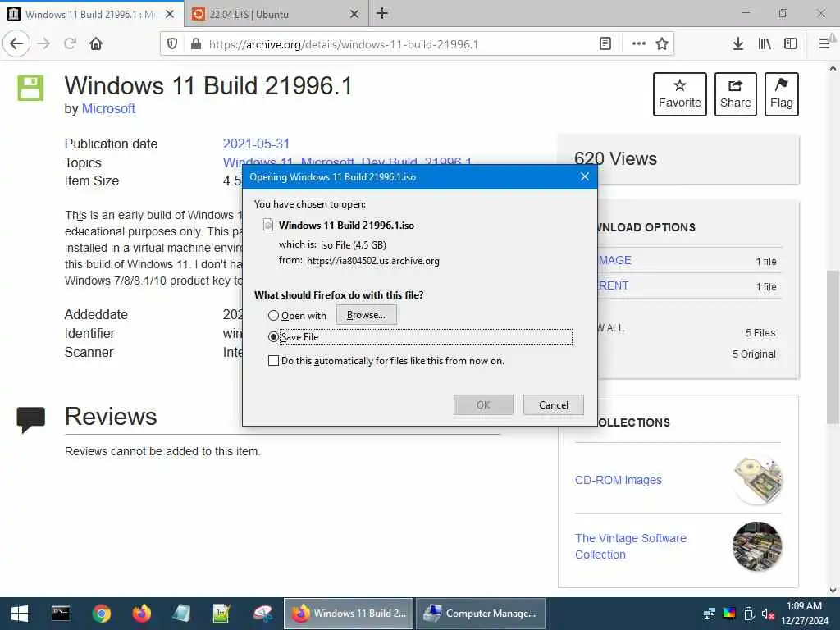
Task: Open the Firefox hamburger menu
Action: pos(824,44)
